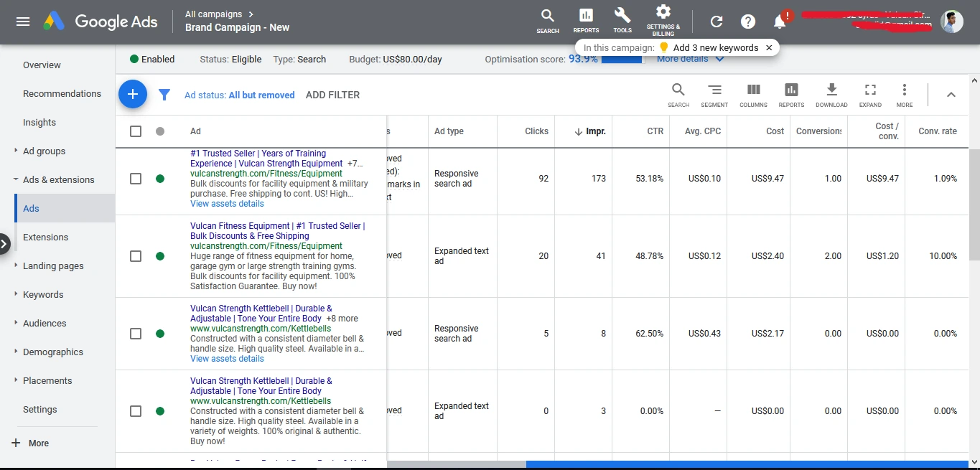
Task: Expand the table to full screen
Action: click(870, 95)
